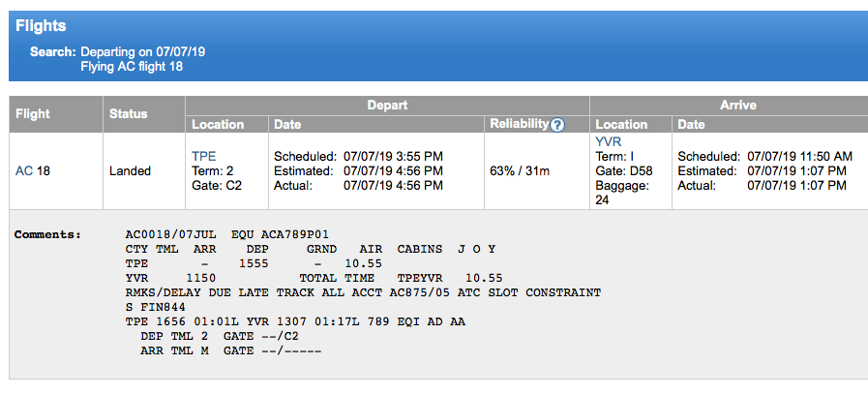Viewport: 868px width, 395px height.
Task: Click the Depart Date subheader
Action: click(x=287, y=125)
